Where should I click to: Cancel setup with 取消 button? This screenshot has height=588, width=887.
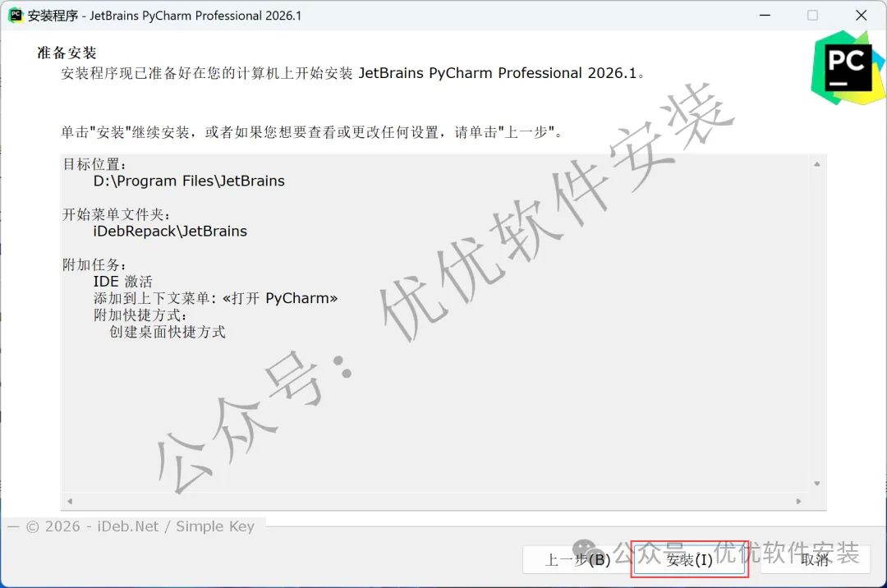pyautogui.click(x=814, y=559)
